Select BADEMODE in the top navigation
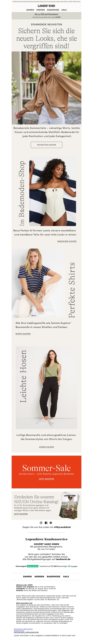Viewport: 93px width, 644px height. click(53, 10)
